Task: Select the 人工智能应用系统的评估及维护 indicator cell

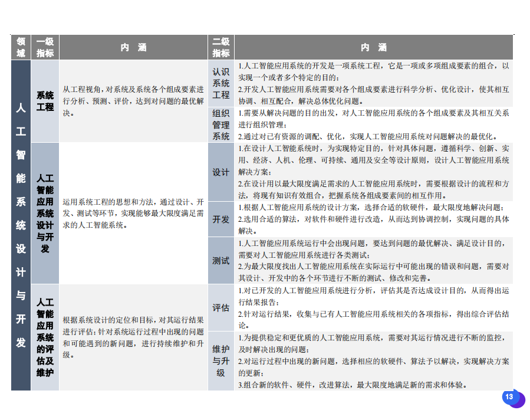Action: click(x=45, y=337)
